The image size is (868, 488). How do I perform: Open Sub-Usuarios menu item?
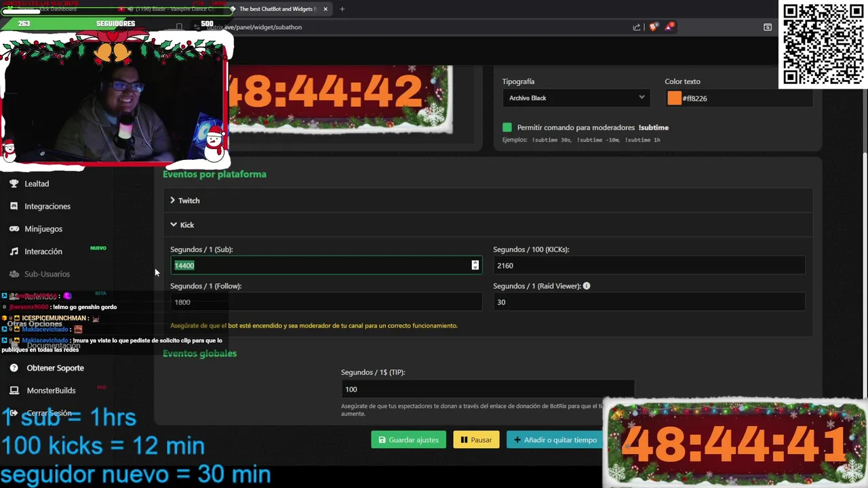point(47,274)
